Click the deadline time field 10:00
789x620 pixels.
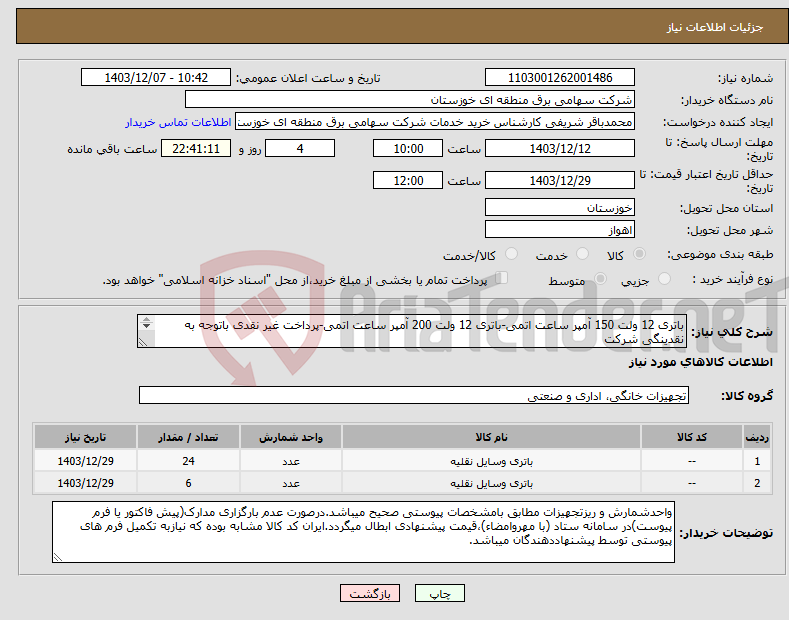point(408,148)
